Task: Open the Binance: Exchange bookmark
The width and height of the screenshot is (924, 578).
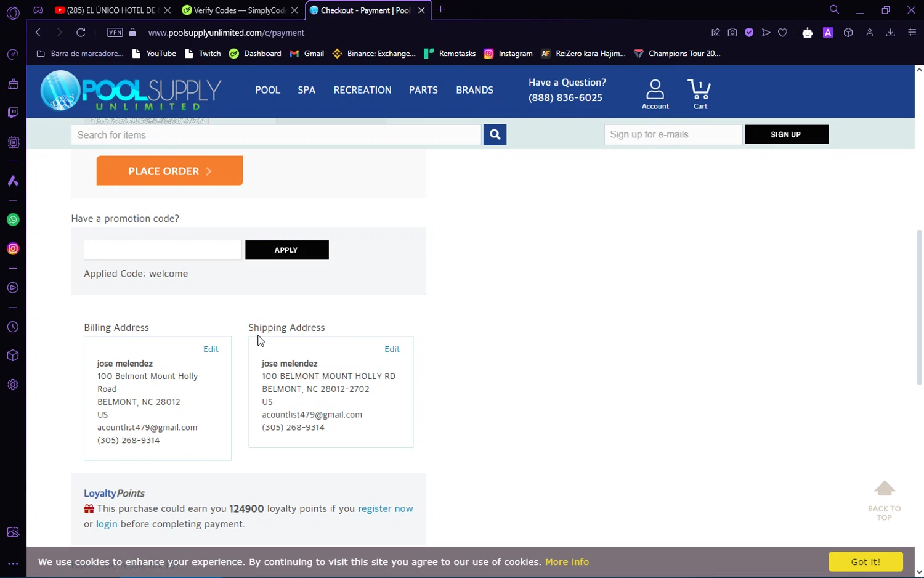Action: (374, 54)
